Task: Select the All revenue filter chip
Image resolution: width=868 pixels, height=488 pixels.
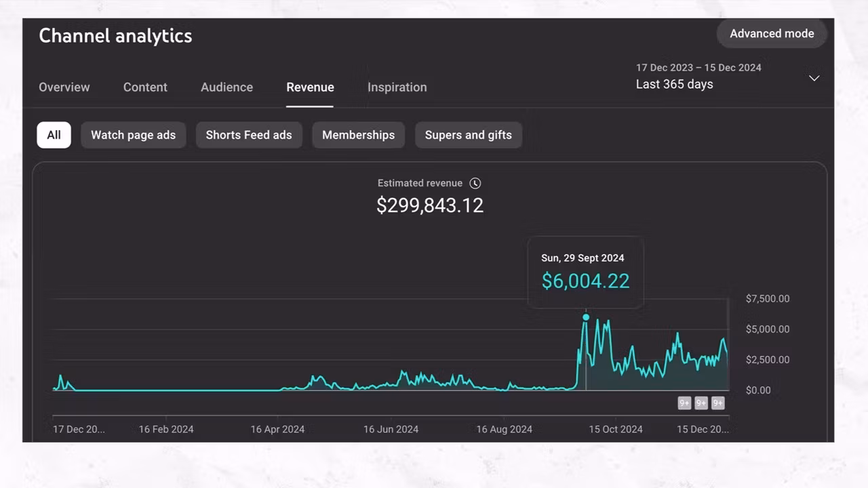Action: (54, 135)
